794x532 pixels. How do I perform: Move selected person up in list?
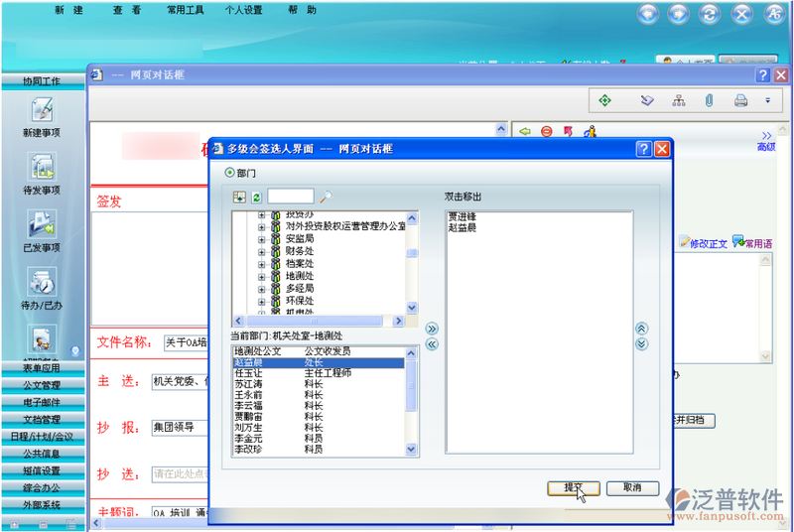click(641, 329)
